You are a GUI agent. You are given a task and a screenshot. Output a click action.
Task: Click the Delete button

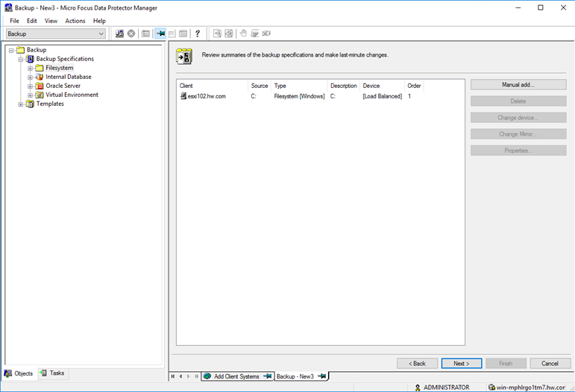coord(518,101)
